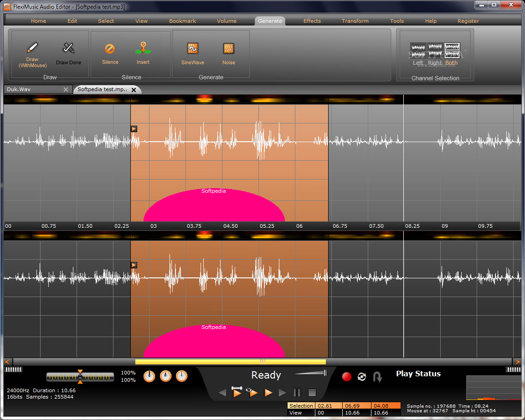Adjust the playback volume wedge slider
This screenshot has height=420, width=525.
311,373
